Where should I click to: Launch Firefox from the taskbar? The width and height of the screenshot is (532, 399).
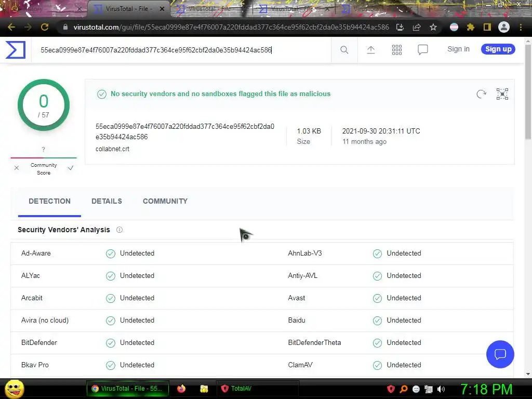click(181, 389)
